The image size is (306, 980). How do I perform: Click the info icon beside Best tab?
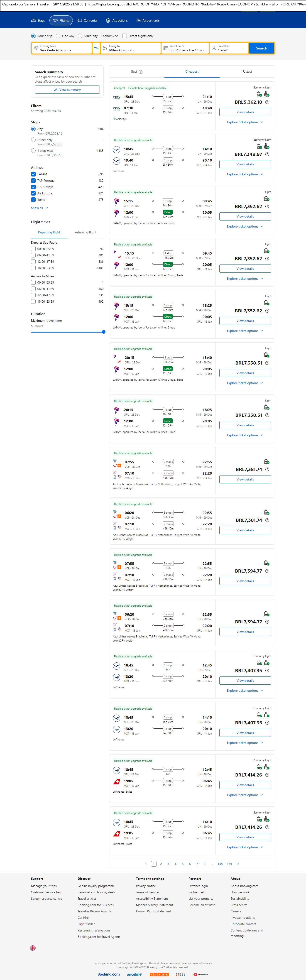click(141, 72)
